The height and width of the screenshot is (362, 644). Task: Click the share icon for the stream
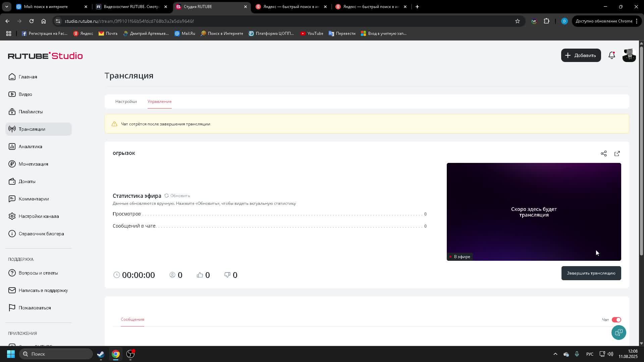603,154
